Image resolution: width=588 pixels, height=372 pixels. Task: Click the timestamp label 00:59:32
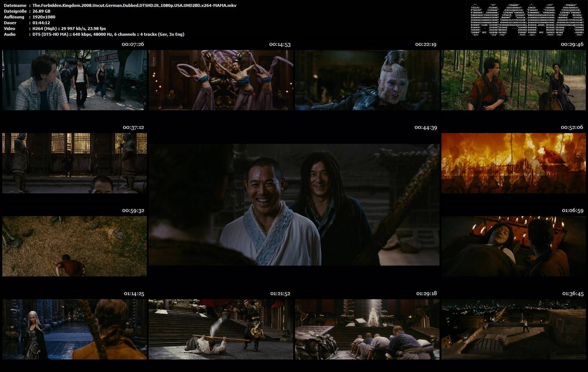coord(133,210)
